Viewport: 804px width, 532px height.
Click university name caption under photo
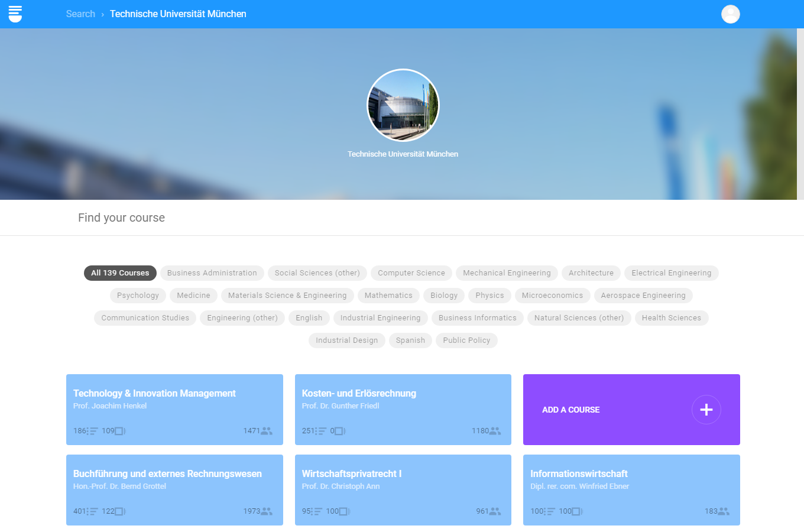click(x=403, y=154)
